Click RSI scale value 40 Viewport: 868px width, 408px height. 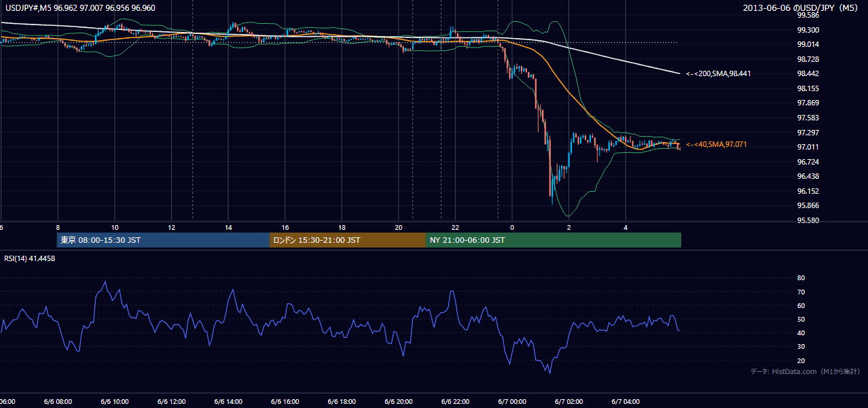click(x=801, y=333)
